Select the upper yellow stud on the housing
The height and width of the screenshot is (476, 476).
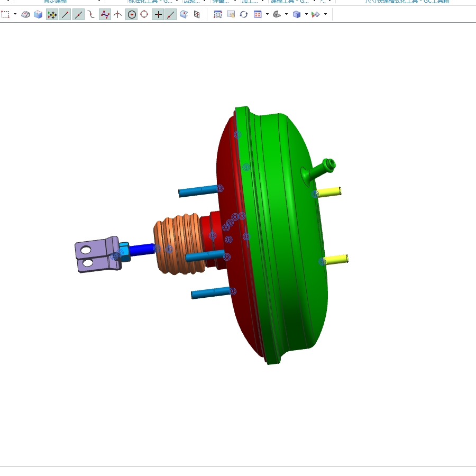click(x=328, y=192)
